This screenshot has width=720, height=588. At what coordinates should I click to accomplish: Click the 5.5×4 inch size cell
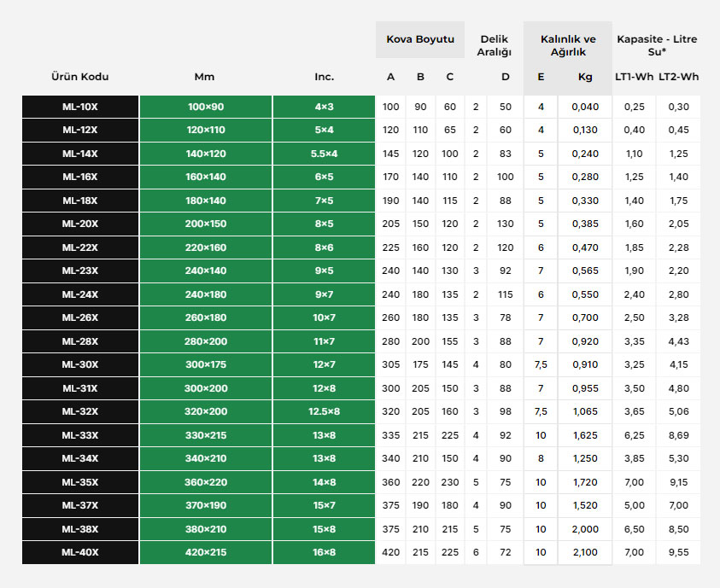coord(325,154)
